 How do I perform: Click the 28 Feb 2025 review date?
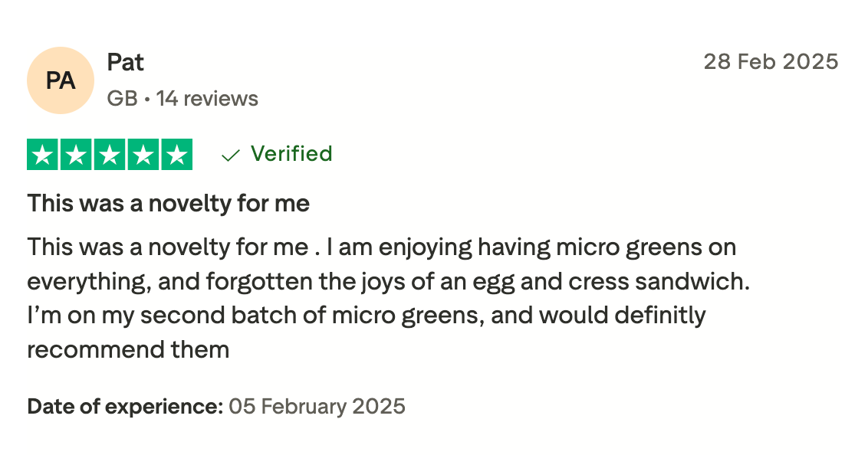pyautogui.click(x=771, y=62)
